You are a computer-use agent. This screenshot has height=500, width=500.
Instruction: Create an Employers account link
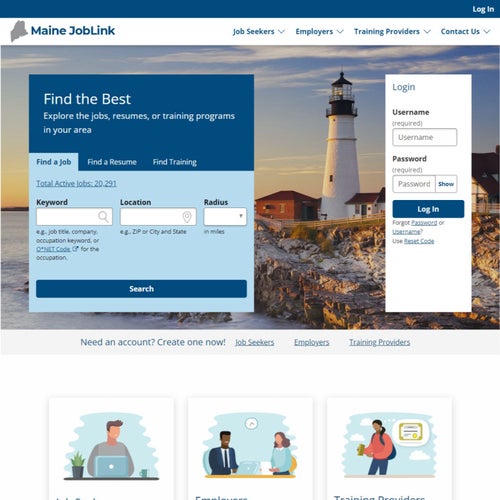312,342
